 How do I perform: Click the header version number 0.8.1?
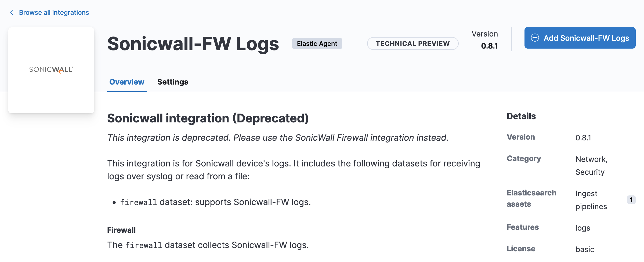[x=489, y=46]
